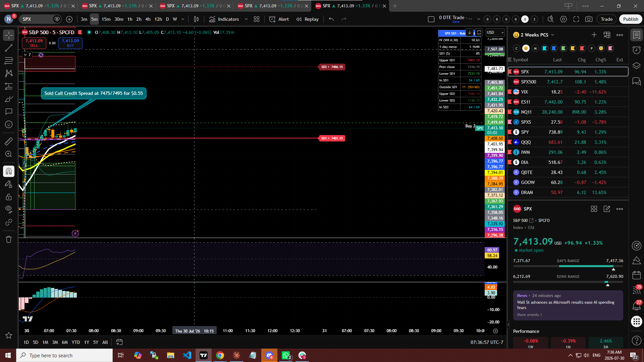Select the patterns drawing tool
Image resolution: width=644 pixels, height=362 pixels.
point(9,73)
